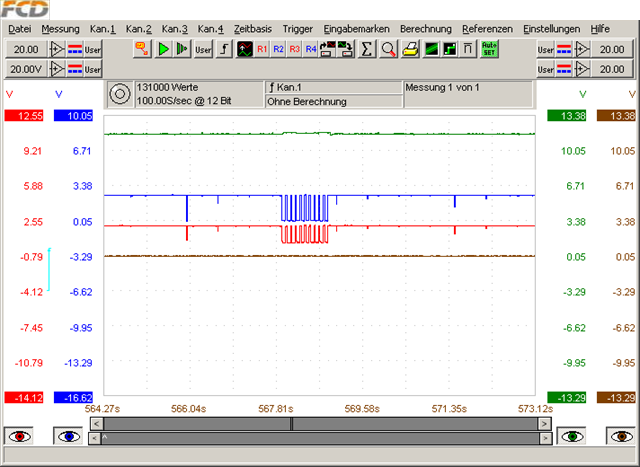The width and height of the screenshot is (640, 467).
Task: Toggle green channel visibility eye
Action: (572, 437)
